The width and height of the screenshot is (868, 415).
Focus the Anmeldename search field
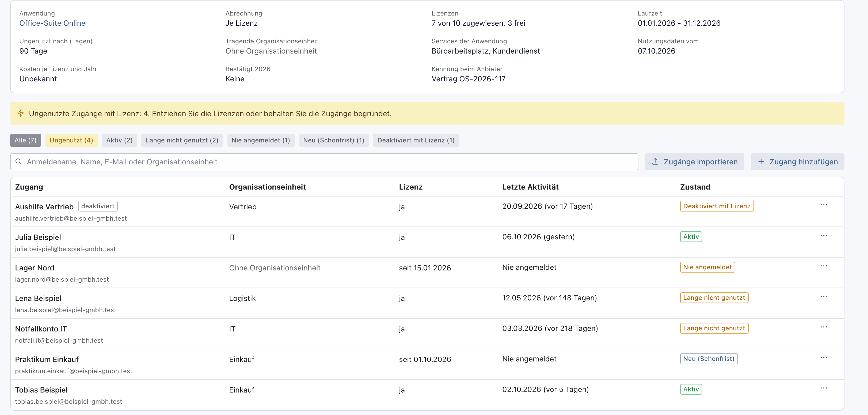(324, 162)
